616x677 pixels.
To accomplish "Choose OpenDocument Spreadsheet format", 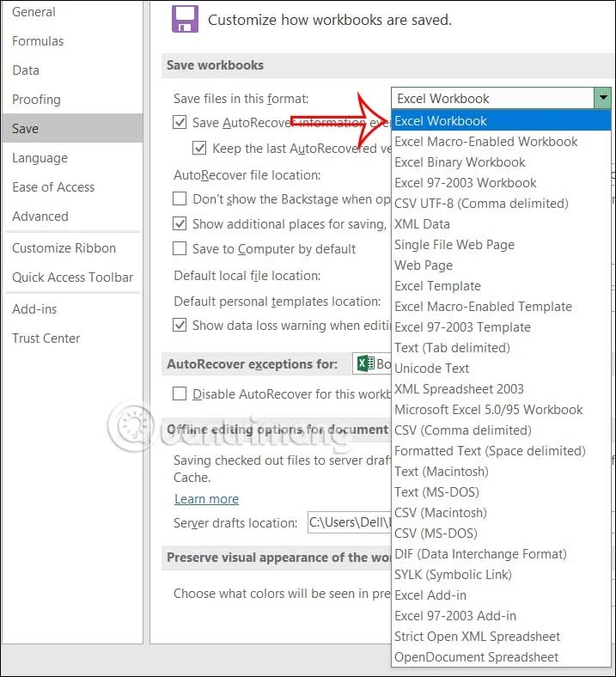I will coord(501,657).
